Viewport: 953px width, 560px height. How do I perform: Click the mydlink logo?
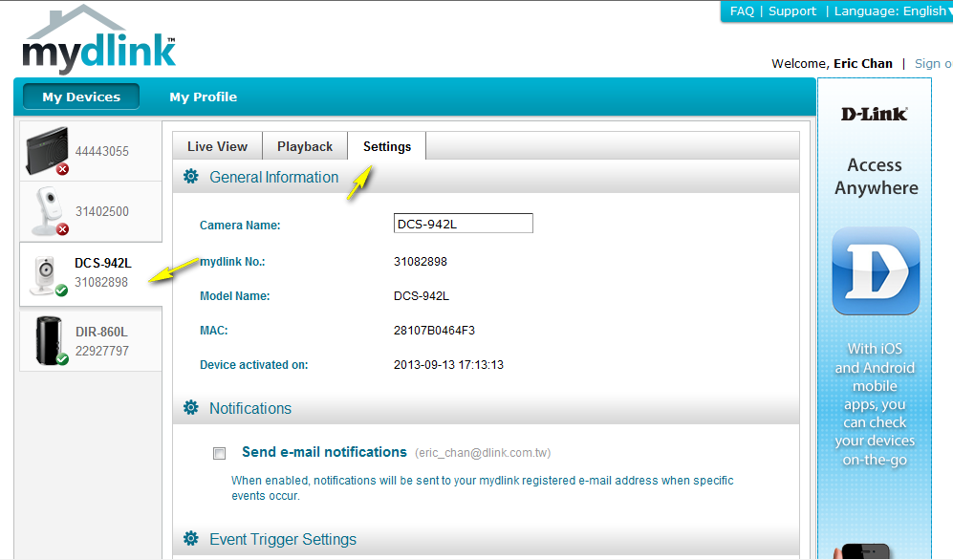click(98, 41)
